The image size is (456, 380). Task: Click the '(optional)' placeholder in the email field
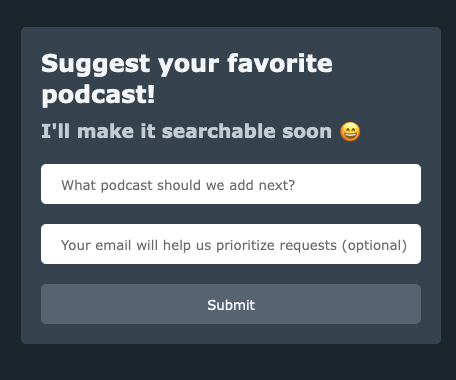[374, 246]
